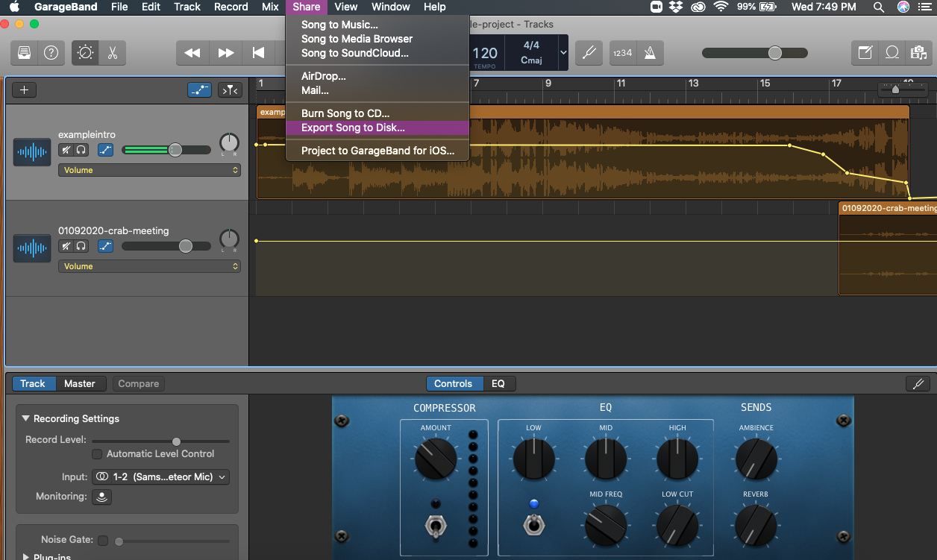Open 01092020-crab-meeting Volume automation dropdown

point(149,266)
